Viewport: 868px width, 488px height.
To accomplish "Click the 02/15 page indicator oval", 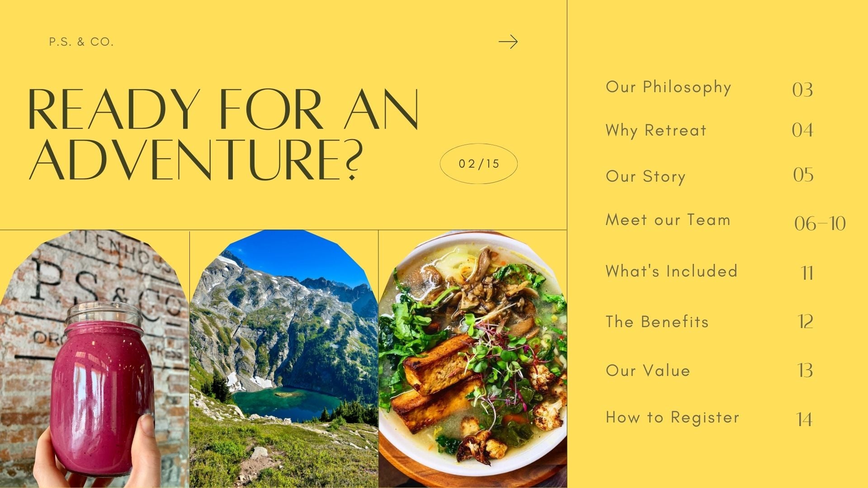I will (479, 164).
